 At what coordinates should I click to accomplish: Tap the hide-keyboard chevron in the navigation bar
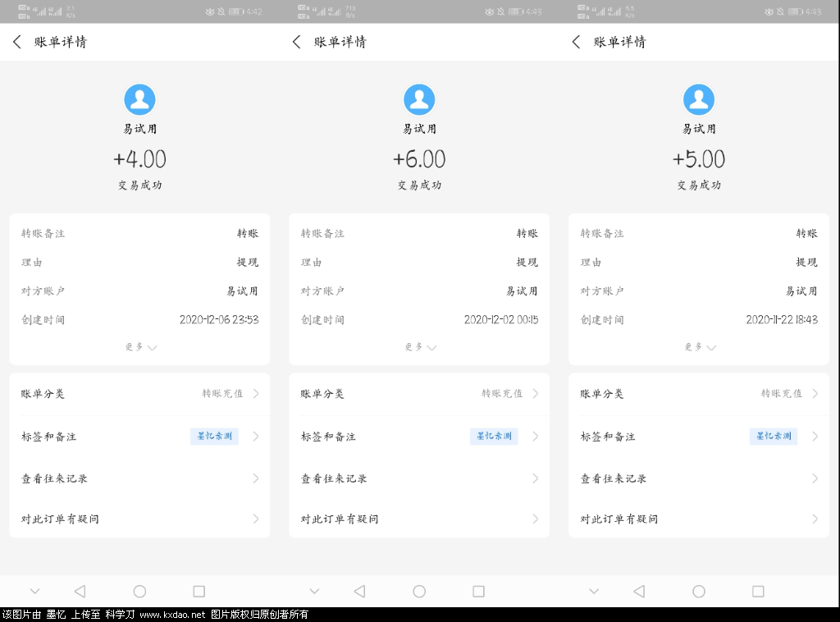(34, 591)
